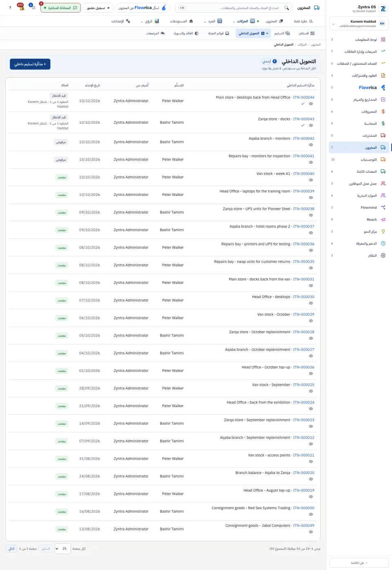Click the Zyntra OS logo icon
This screenshot has height=570, width=392.
(383, 9)
